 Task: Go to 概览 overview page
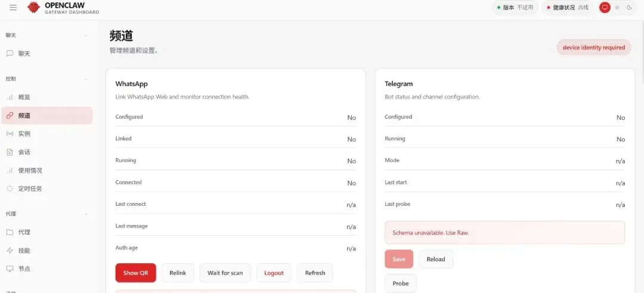[x=24, y=97]
